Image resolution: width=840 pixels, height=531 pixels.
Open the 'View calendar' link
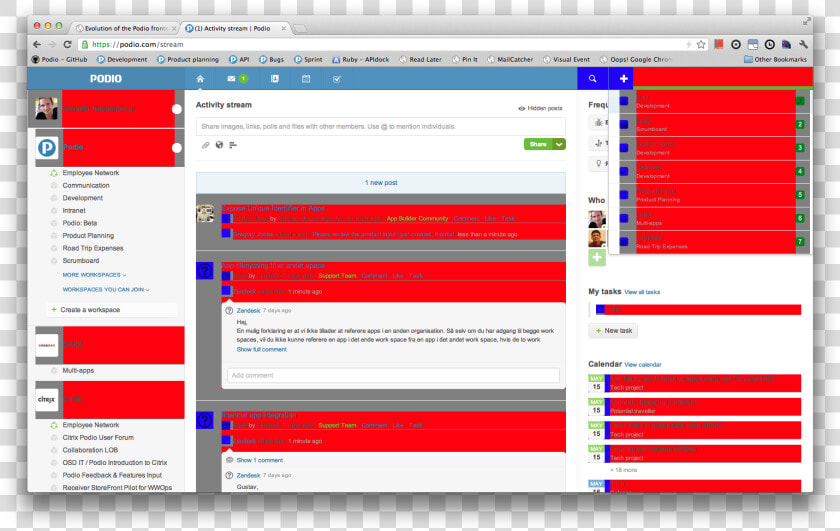coord(643,364)
